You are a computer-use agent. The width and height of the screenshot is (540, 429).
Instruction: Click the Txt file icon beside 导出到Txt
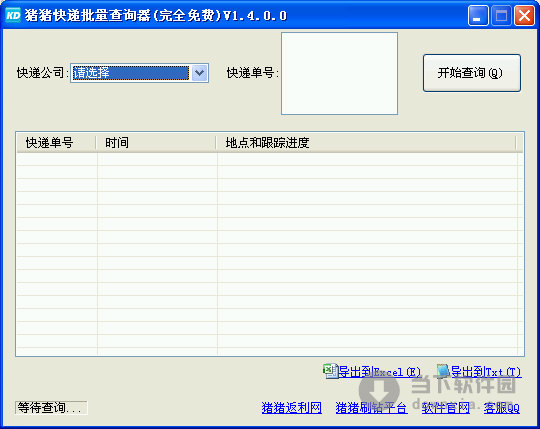pos(443,370)
